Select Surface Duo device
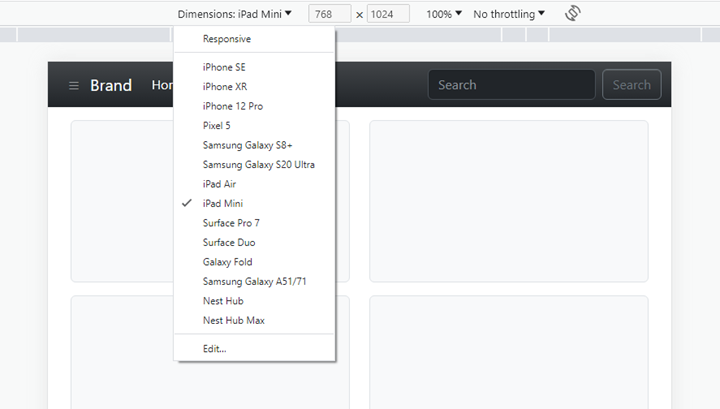The height and width of the screenshot is (409, 720). [x=254, y=242]
